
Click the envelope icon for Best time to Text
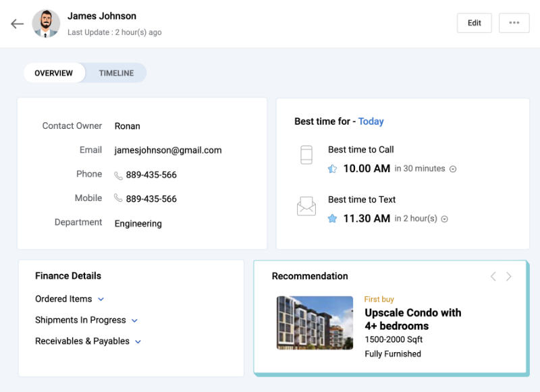pyautogui.click(x=306, y=206)
